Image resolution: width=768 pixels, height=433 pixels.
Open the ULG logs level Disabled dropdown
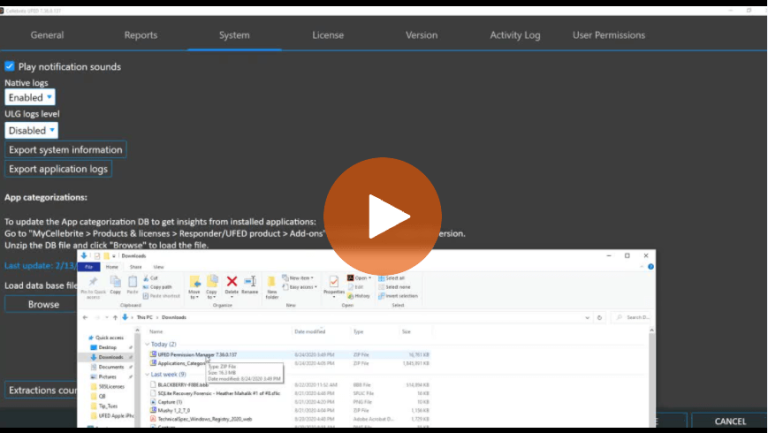(31, 130)
